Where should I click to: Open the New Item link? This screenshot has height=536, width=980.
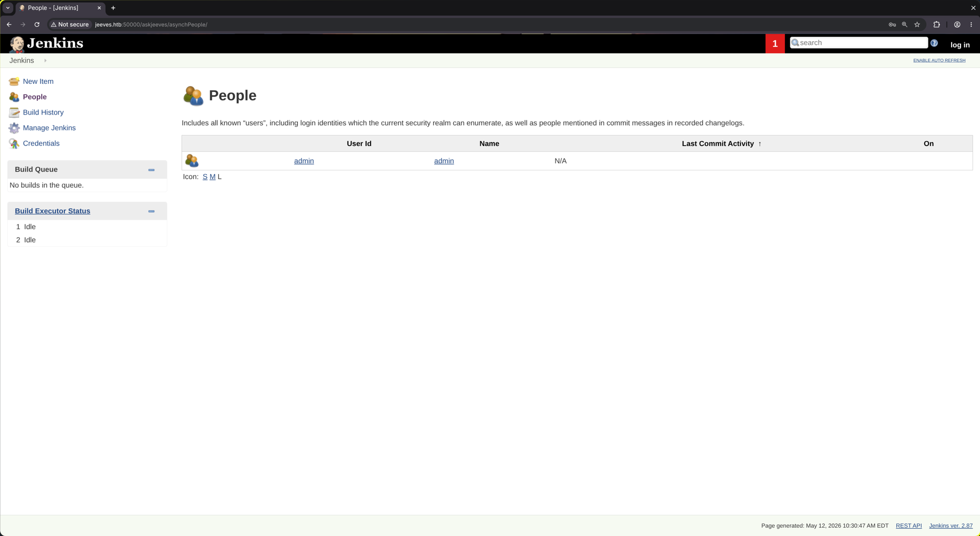coord(38,81)
